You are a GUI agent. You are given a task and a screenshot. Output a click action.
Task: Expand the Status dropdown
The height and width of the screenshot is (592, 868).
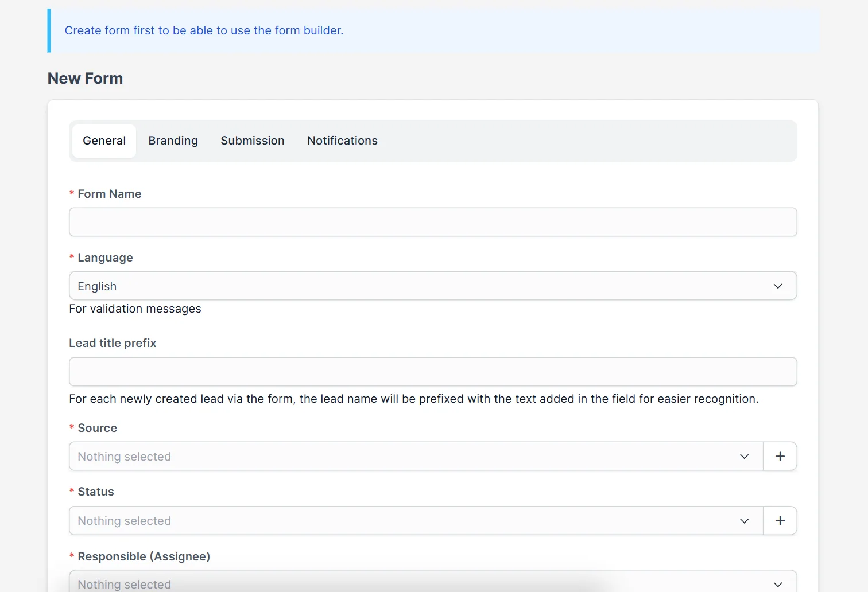click(416, 521)
